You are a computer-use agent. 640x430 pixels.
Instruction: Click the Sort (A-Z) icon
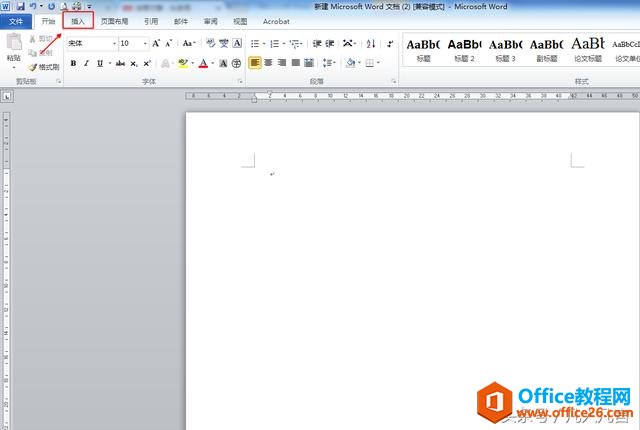pyautogui.click(x=371, y=44)
